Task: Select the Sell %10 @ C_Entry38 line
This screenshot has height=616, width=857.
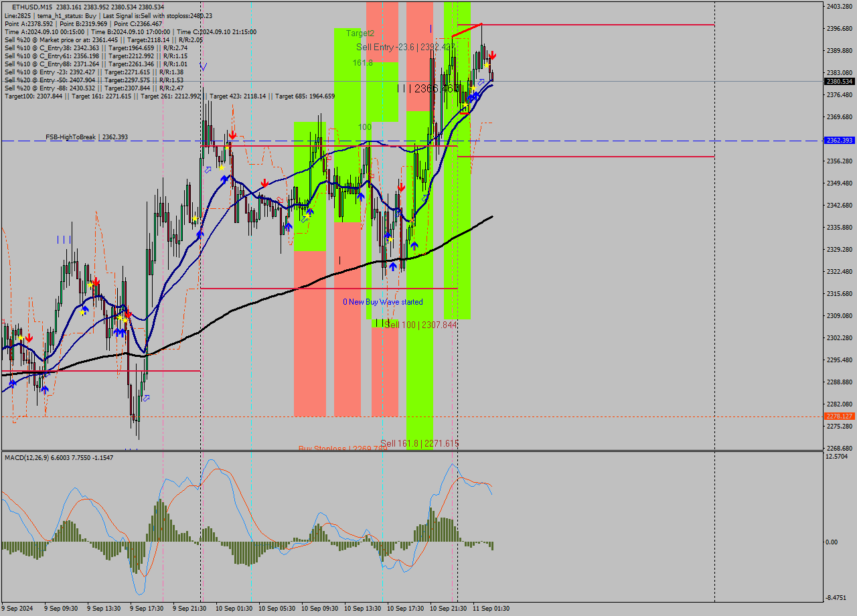Action: [x=96, y=48]
